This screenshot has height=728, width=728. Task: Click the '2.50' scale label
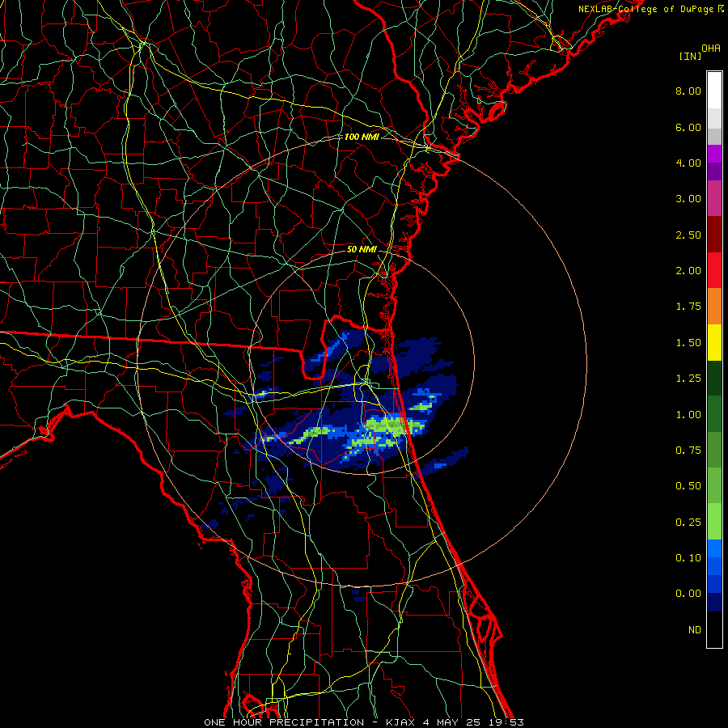[x=688, y=235]
